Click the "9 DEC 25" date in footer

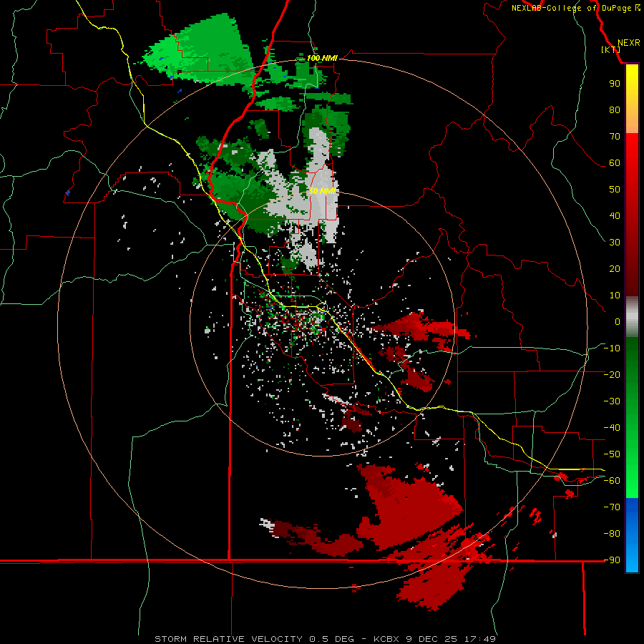point(433,639)
